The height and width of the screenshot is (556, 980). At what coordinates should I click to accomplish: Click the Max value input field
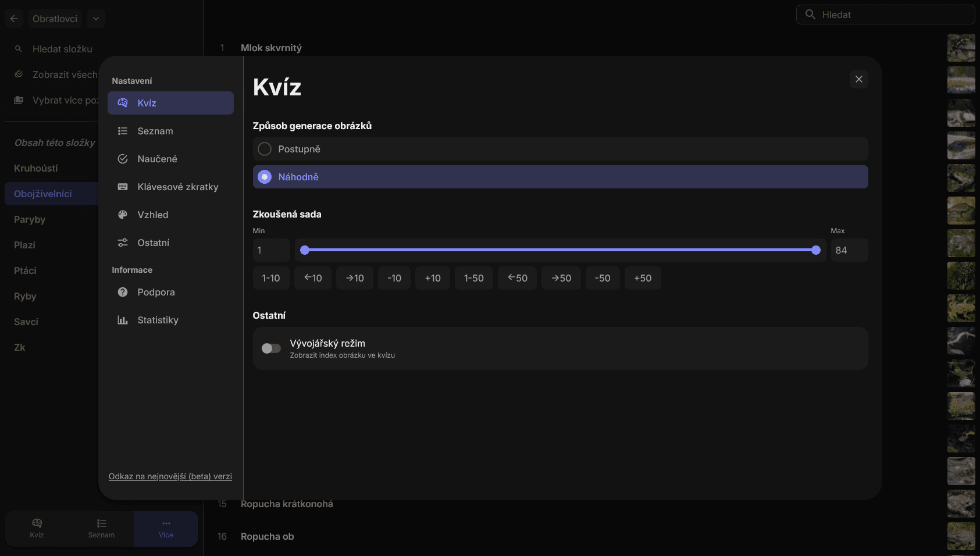tap(849, 250)
